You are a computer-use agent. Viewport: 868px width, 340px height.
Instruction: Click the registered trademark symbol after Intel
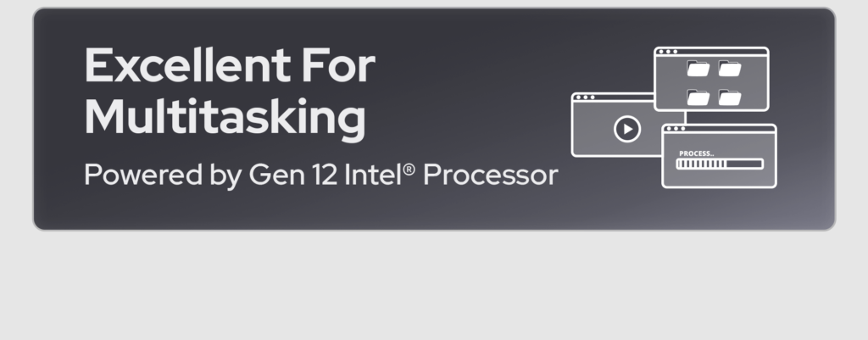pos(409,170)
